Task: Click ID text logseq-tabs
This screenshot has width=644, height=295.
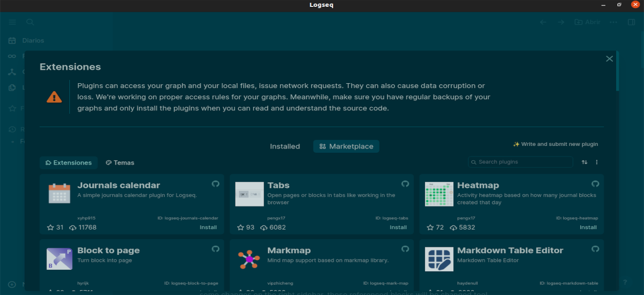Action: pos(392,218)
